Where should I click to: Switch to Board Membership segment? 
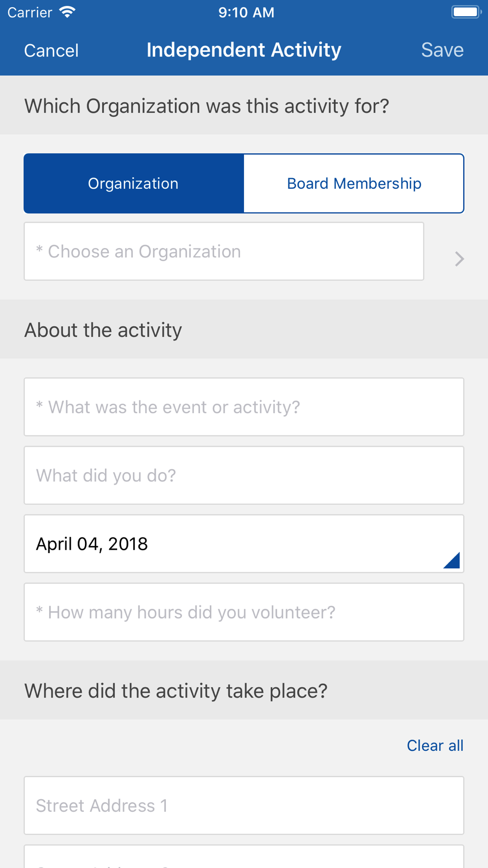(354, 184)
